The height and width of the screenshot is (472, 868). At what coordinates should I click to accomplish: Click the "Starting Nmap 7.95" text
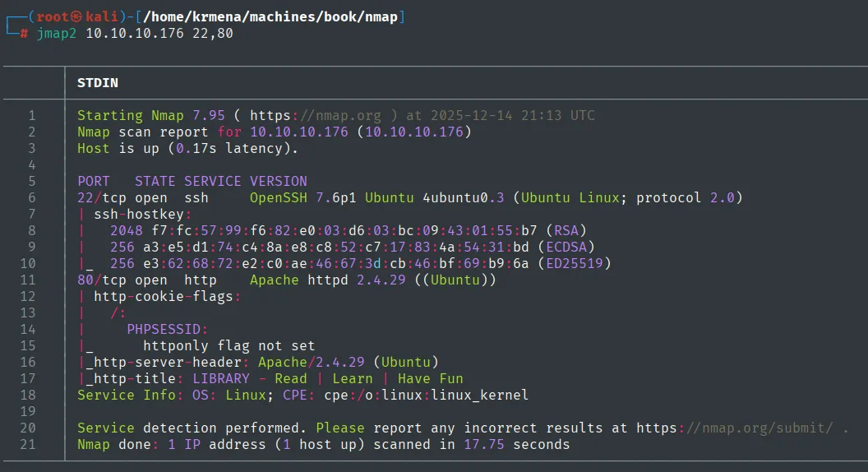tap(151, 115)
